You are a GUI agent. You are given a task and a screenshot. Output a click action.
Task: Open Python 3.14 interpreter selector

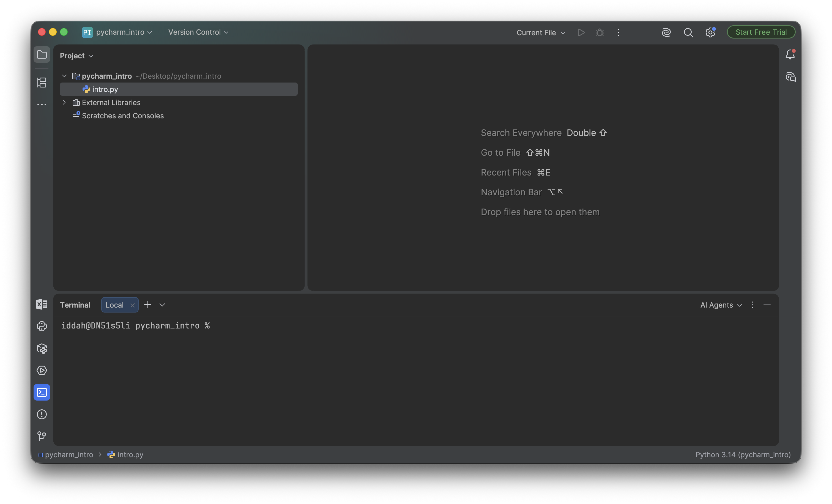(743, 455)
